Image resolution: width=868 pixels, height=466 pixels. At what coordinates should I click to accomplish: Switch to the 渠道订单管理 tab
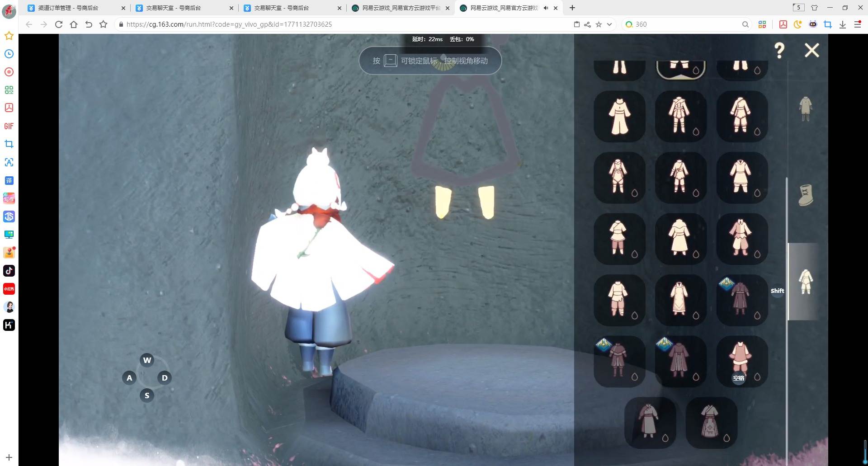pos(68,8)
